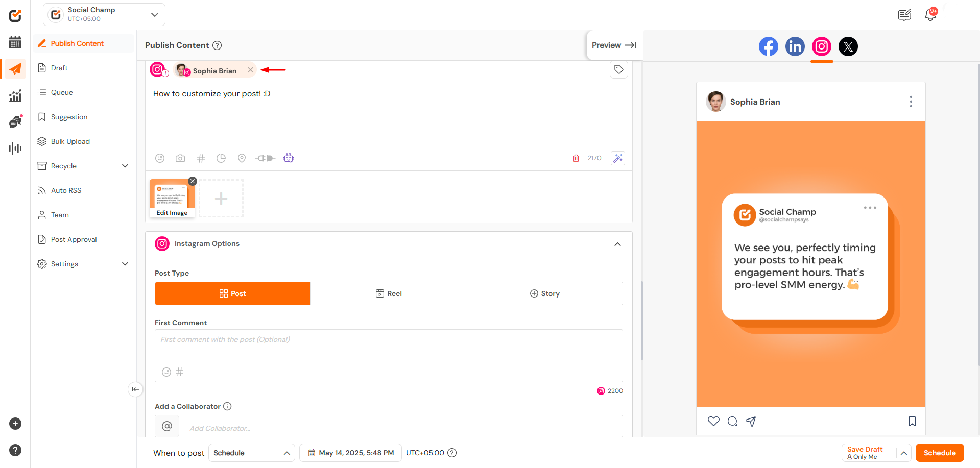
Task: Open Save Draft options arrow
Action: 903,453
